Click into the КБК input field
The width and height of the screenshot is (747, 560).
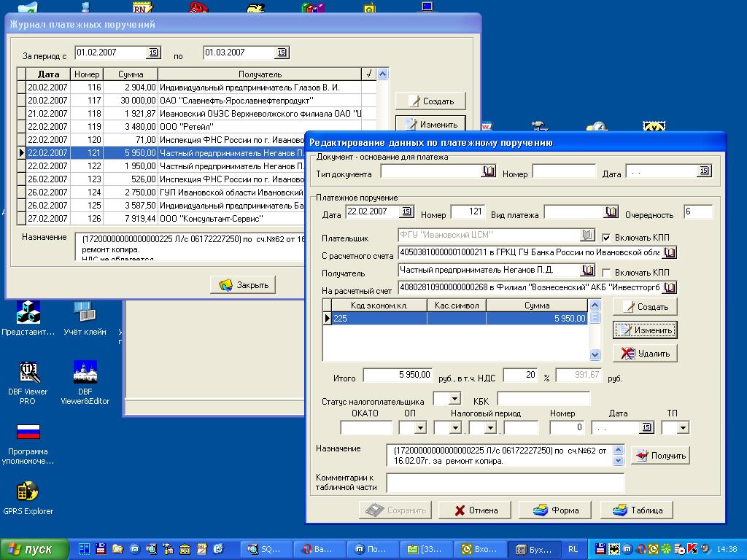point(543,399)
